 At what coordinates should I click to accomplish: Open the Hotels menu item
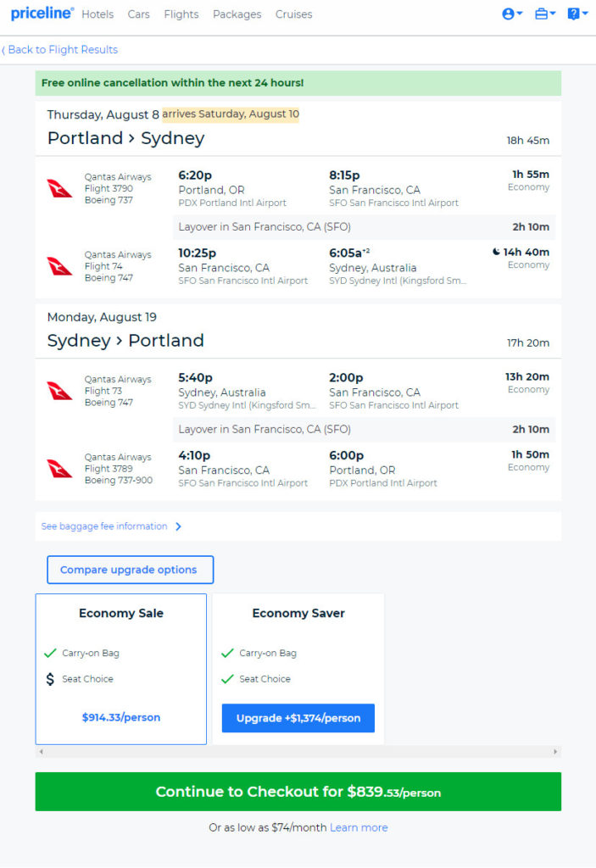coord(97,14)
